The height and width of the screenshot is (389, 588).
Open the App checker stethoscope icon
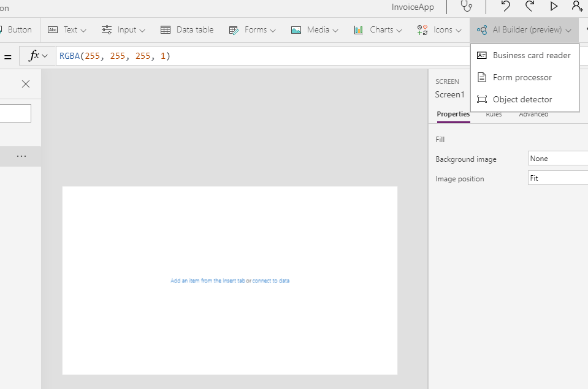click(x=466, y=6)
